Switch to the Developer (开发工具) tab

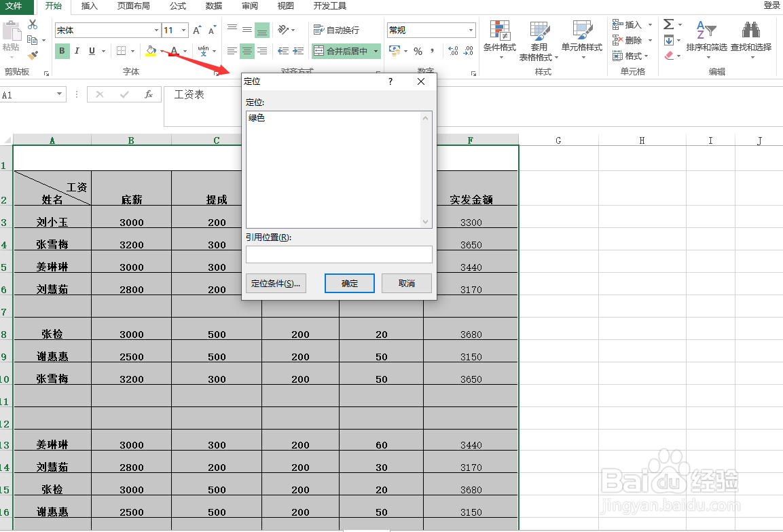point(329,6)
